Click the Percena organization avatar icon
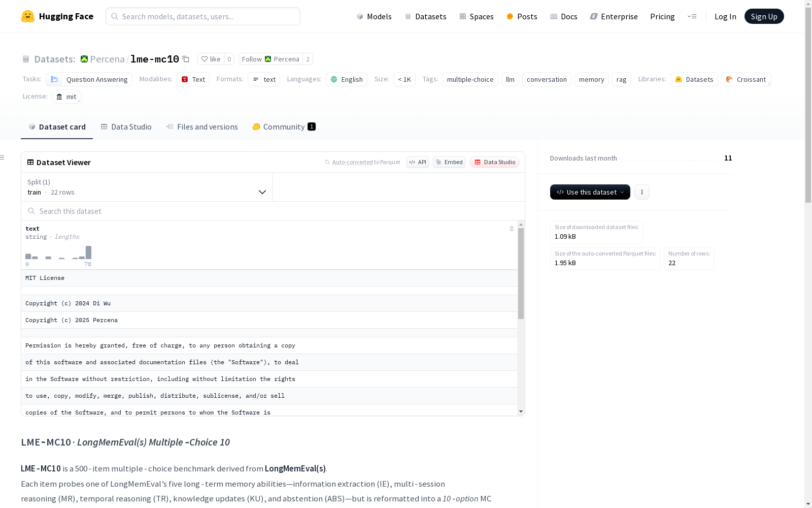 (84, 59)
